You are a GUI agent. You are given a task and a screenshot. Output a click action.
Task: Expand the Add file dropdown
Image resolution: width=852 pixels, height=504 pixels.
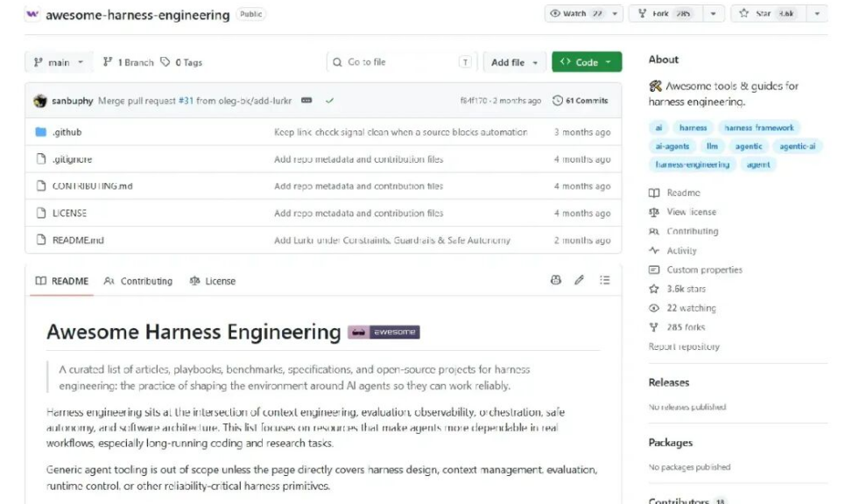pos(514,62)
